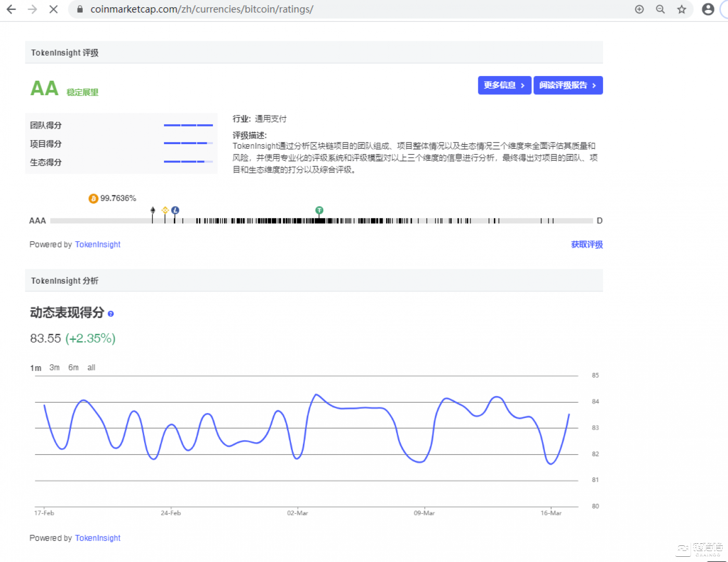
Task: Show the all-time chart range
Action: tap(91, 367)
